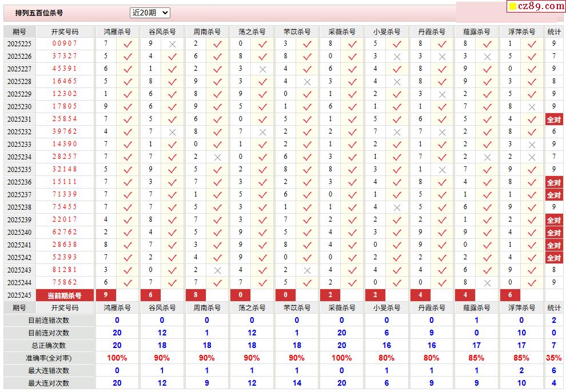566x392 pixels.
Task: Click the X mark for 丹霞杀号 in row 2025229
Action: [442, 94]
